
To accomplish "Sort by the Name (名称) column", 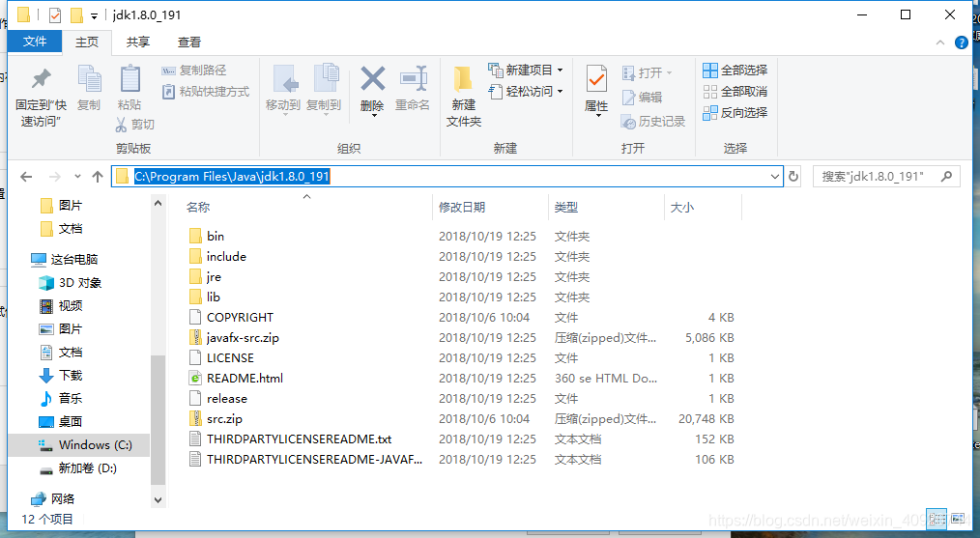I will 197,208.
